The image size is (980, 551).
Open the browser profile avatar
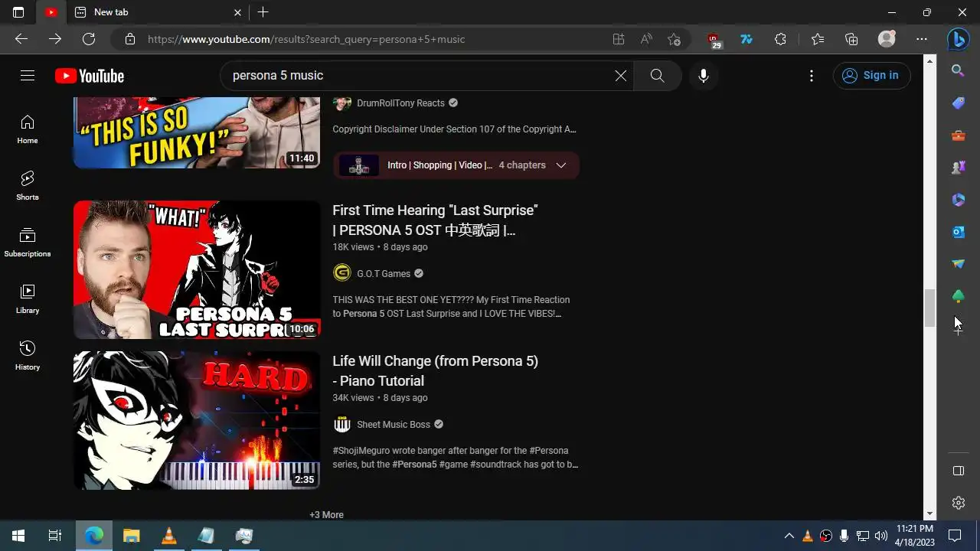point(887,39)
